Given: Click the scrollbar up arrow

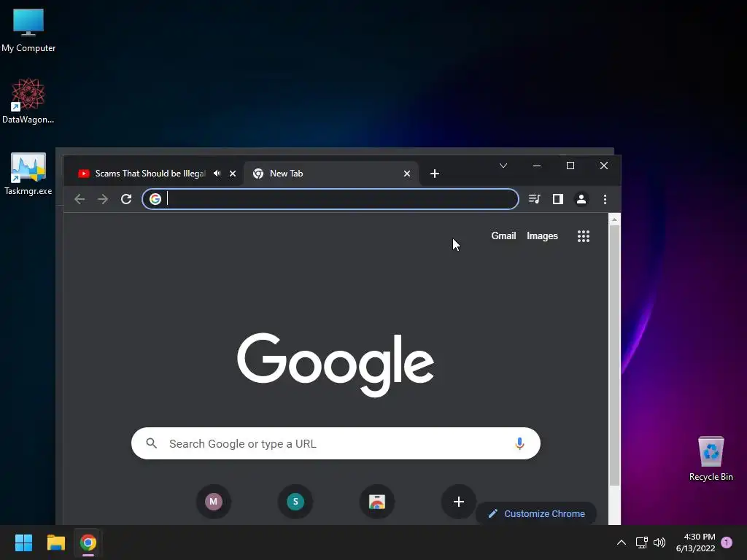Looking at the screenshot, I should pos(614,219).
